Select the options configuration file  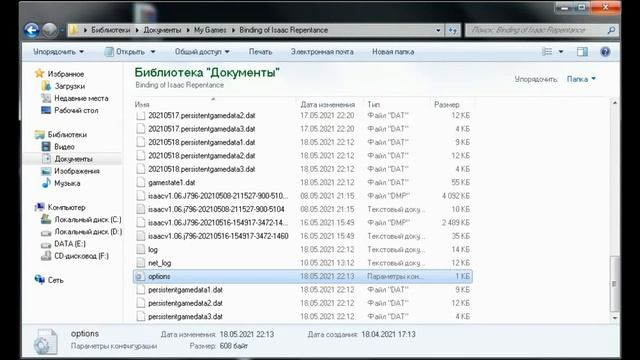coord(302,276)
